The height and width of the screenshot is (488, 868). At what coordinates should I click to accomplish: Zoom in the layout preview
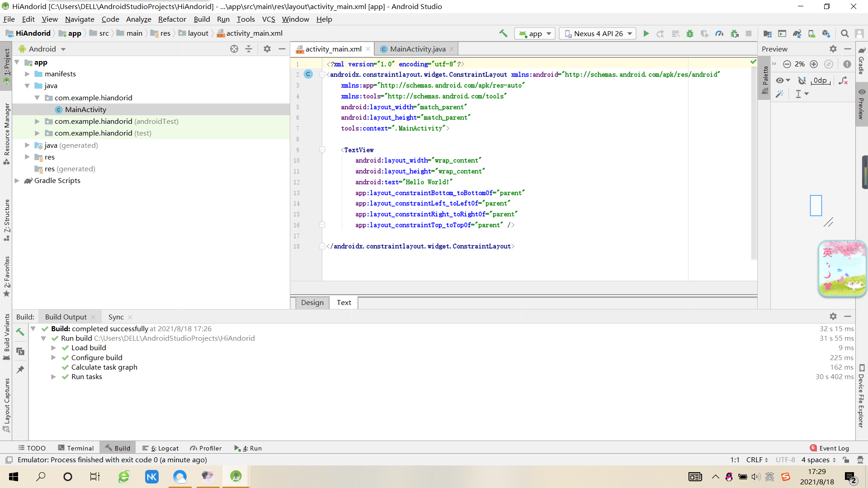pos(814,64)
